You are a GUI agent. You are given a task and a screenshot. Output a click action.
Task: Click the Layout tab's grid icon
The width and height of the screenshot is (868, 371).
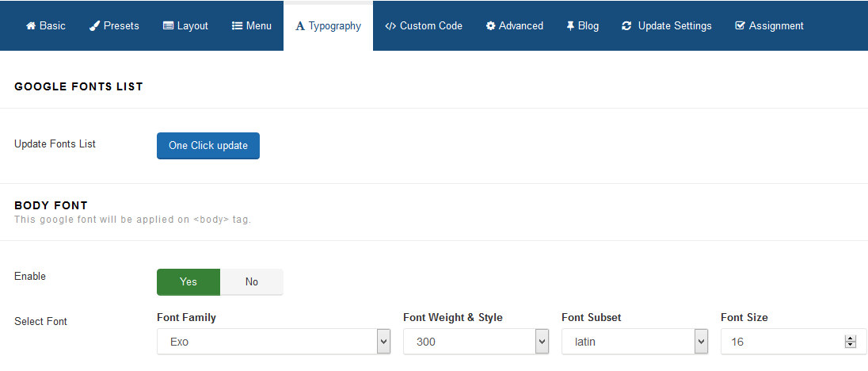tap(168, 25)
